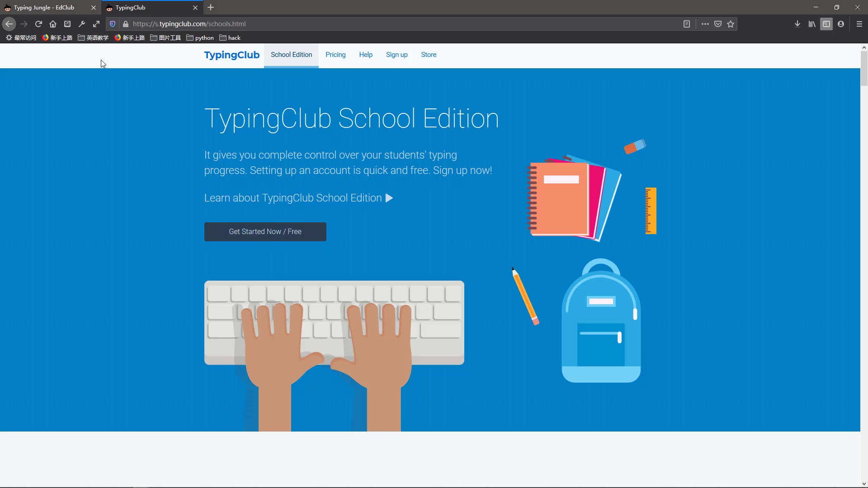Toggle the sidebar panel icon
This screenshot has height=488, width=868.
(826, 24)
